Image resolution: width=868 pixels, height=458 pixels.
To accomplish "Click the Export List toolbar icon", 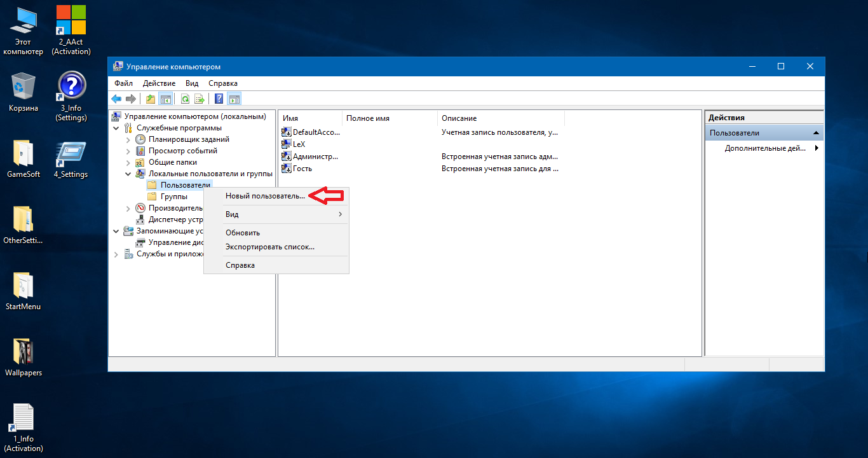I will pyautogui.click(x=200, y=99).
